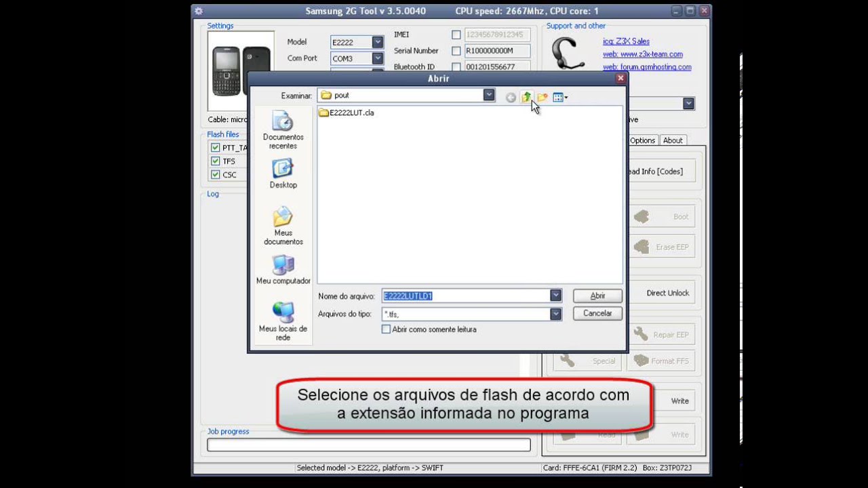Click the Erase EEP button
868x488 pixels.
tap(661, 247)
